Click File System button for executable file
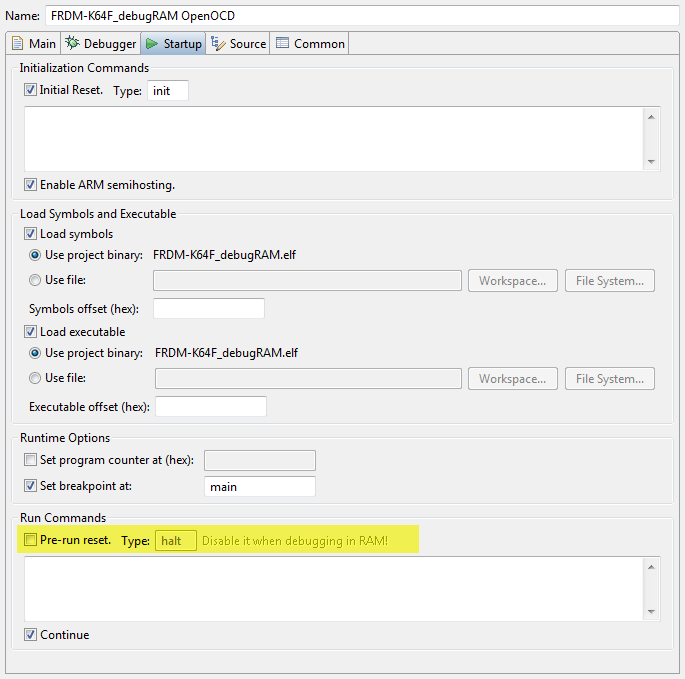The image size is (685, 679). click(610, 379)
